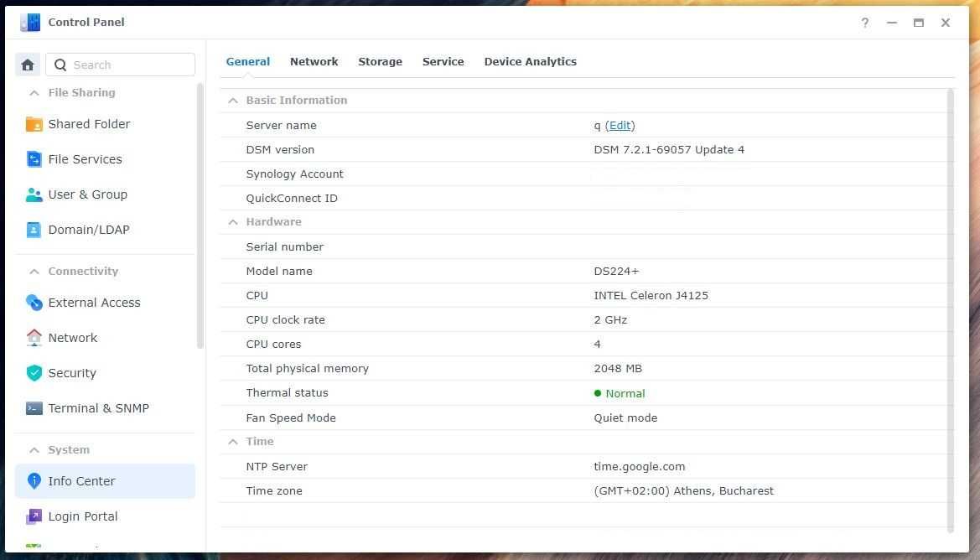
Task: Click the Quiet mode fan speed value
Action: coord(625,418)
